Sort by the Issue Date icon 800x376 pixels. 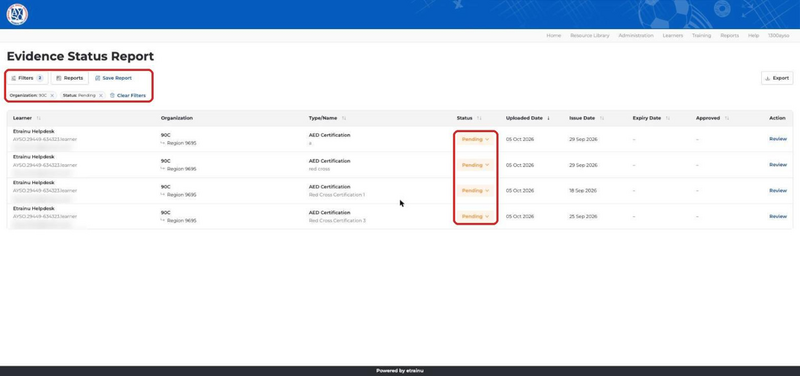pos(602,118)
